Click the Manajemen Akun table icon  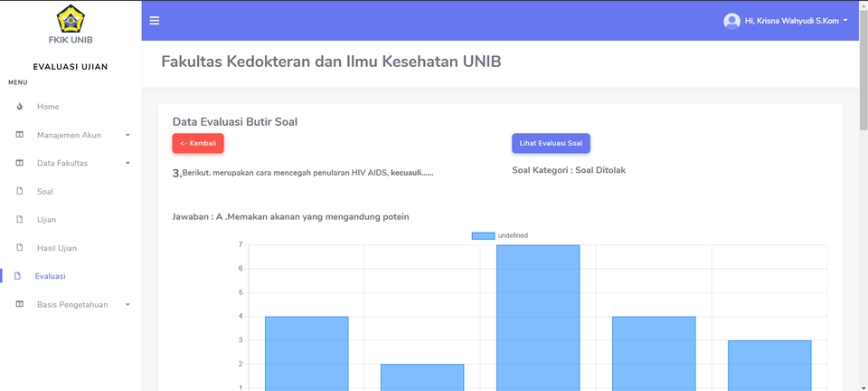pos(20,135)
